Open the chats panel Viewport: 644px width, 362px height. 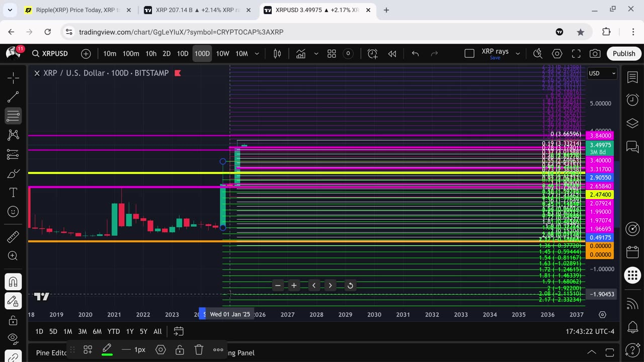click(632, 146)
